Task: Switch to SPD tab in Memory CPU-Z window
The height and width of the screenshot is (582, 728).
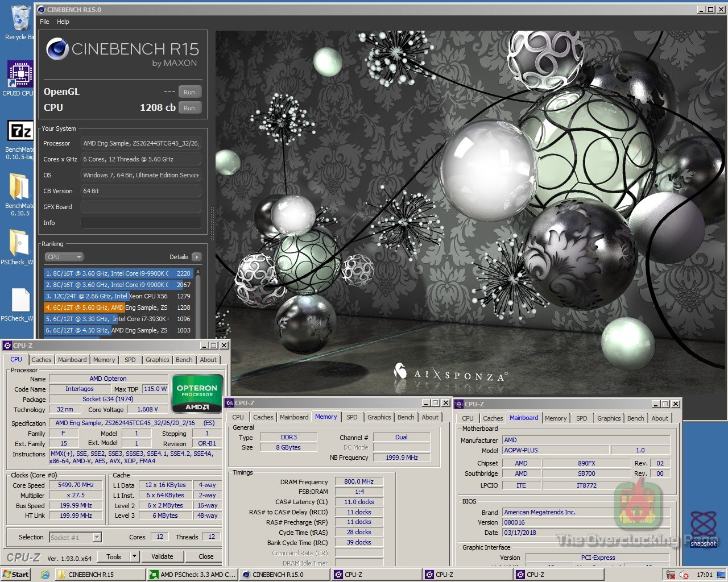Action: click(351, 417)
